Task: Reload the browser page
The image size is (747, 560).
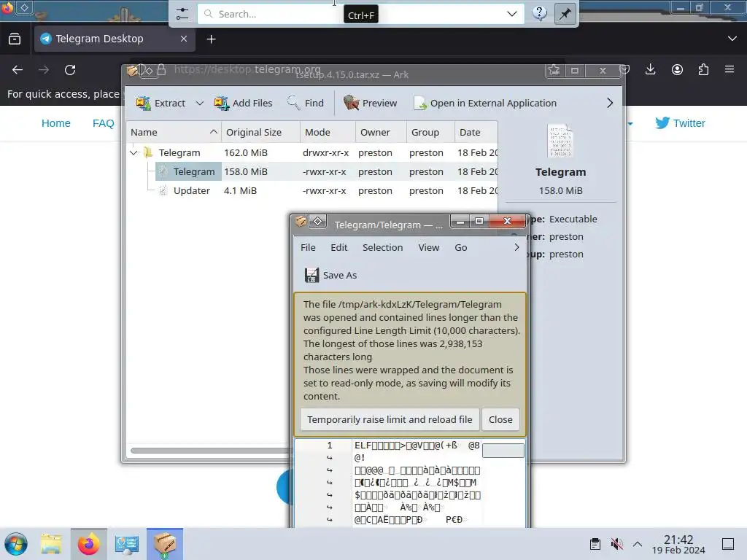Action: [70, 70]
